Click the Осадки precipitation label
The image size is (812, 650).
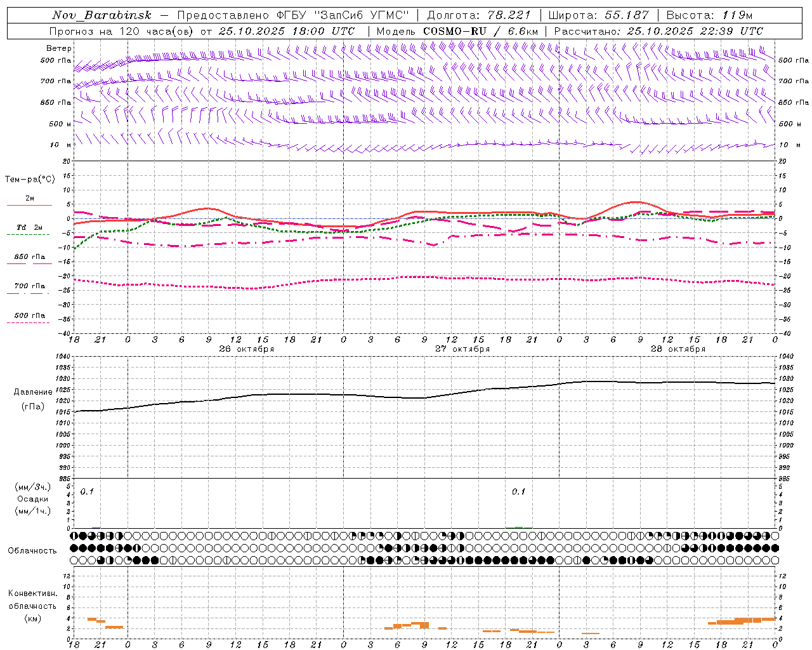coord(33,499)
